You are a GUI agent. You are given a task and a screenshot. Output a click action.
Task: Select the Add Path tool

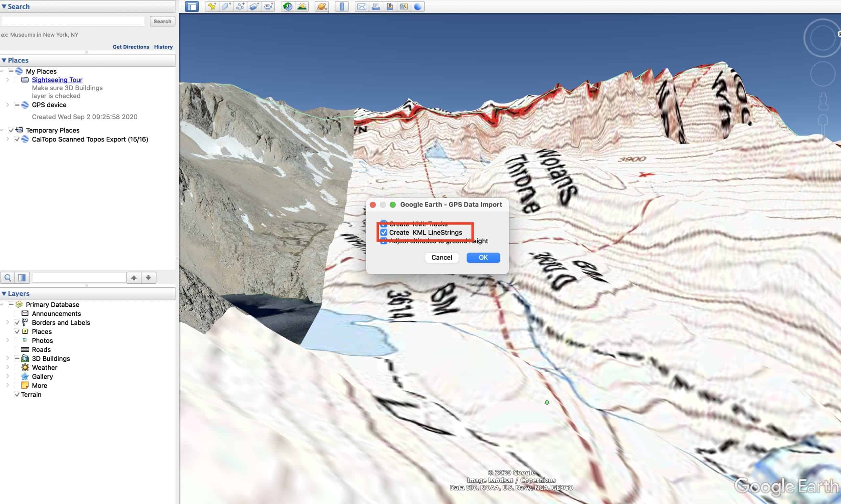click(x=240, y=7)
